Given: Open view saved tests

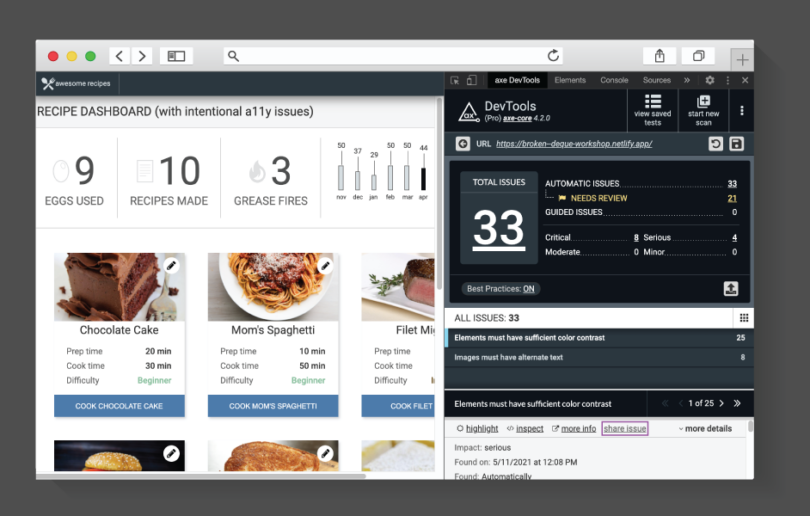Looking at the screenshot, I should pyautogui.click(x=652, y=110).
